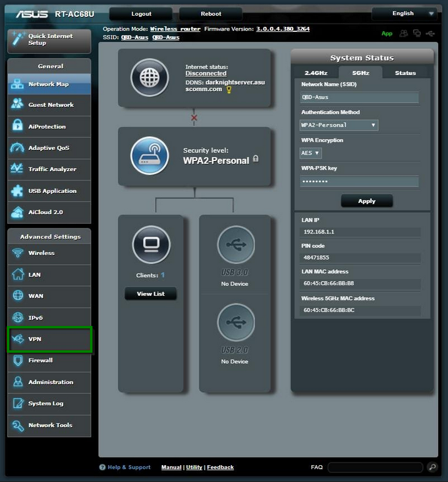Open the Quick Internet Setup wizard

click(49, 40)
